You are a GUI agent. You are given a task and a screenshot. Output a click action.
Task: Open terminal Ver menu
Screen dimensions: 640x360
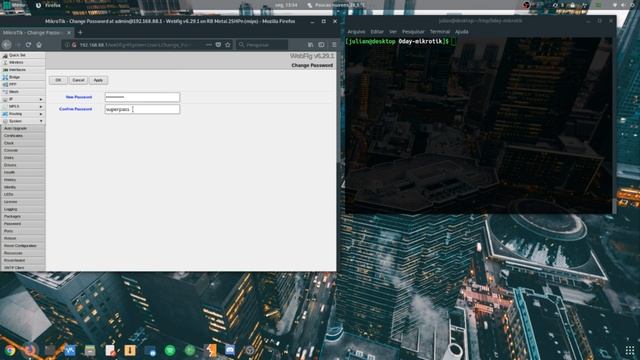[393, 31]
